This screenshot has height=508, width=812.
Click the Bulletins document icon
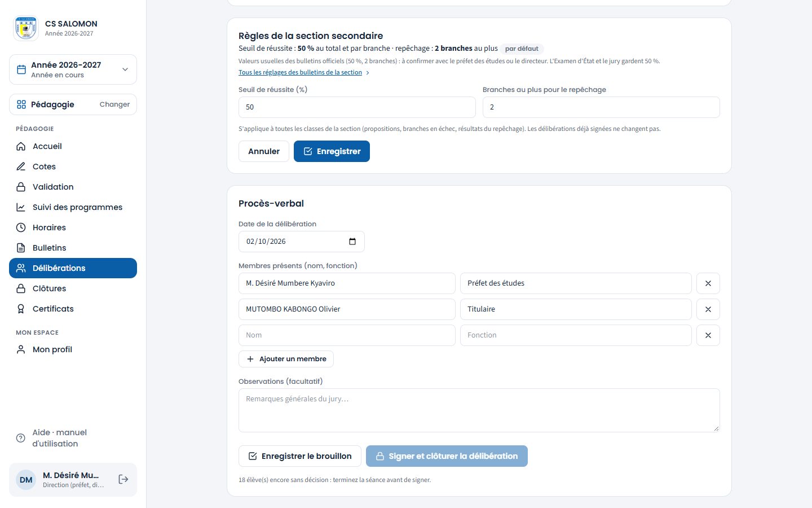[x=21, y=248]
